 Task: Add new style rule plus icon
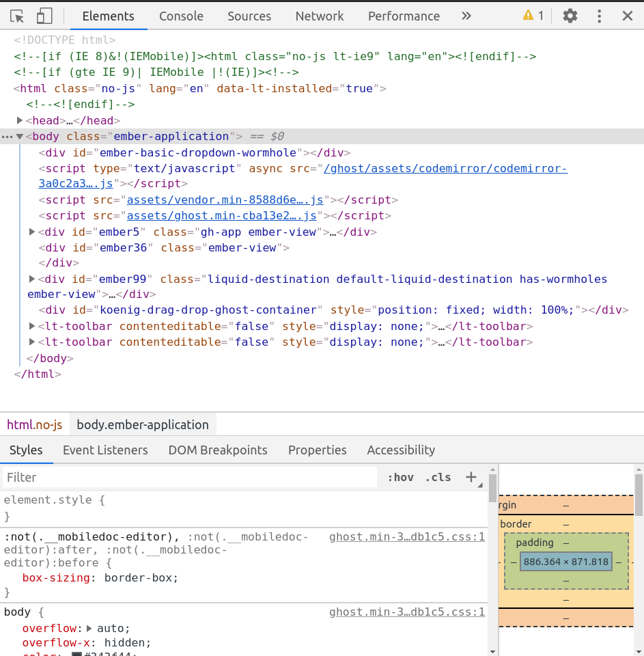point(471,477)
